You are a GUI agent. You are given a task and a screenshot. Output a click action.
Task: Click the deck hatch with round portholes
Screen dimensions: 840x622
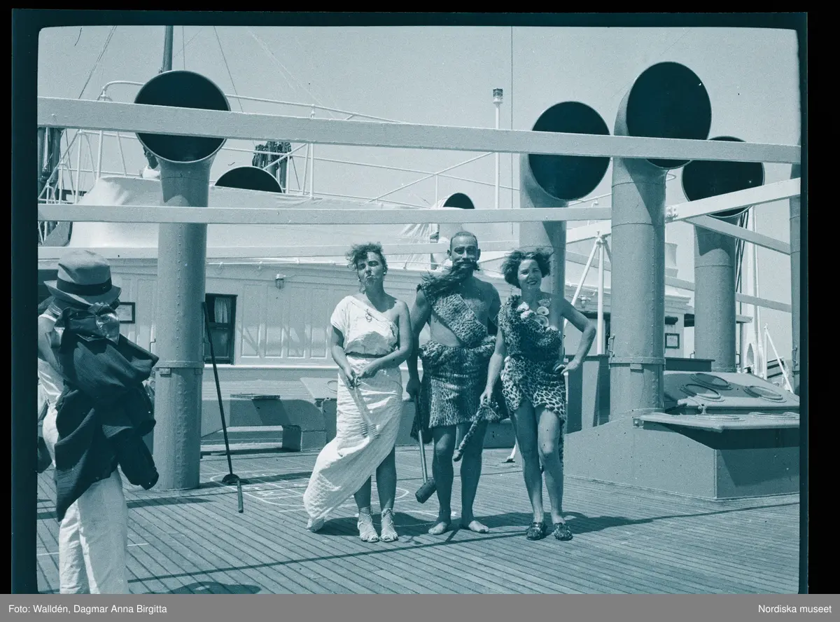(728, 396)
